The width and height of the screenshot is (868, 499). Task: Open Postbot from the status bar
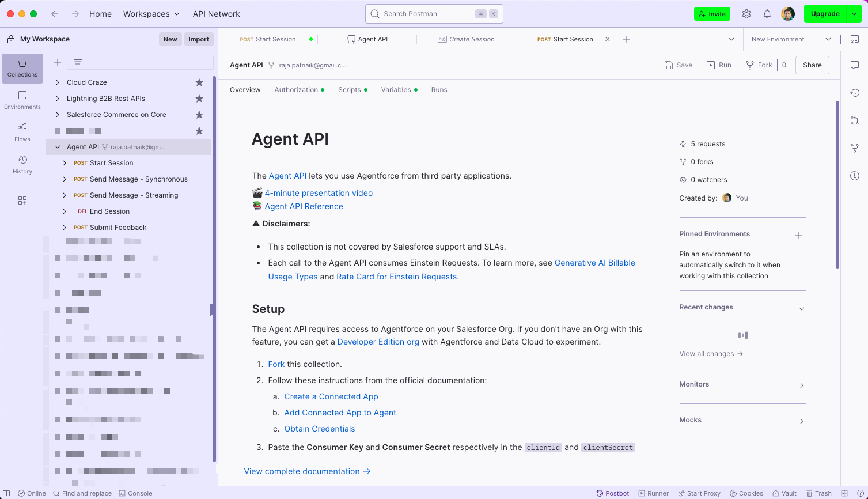tap(613, 493)
